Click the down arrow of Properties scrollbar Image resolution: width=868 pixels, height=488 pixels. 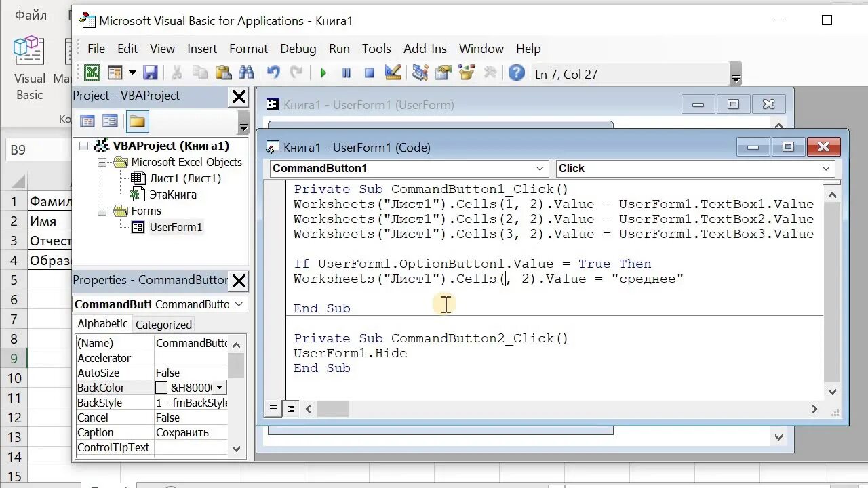pos(236,448)
